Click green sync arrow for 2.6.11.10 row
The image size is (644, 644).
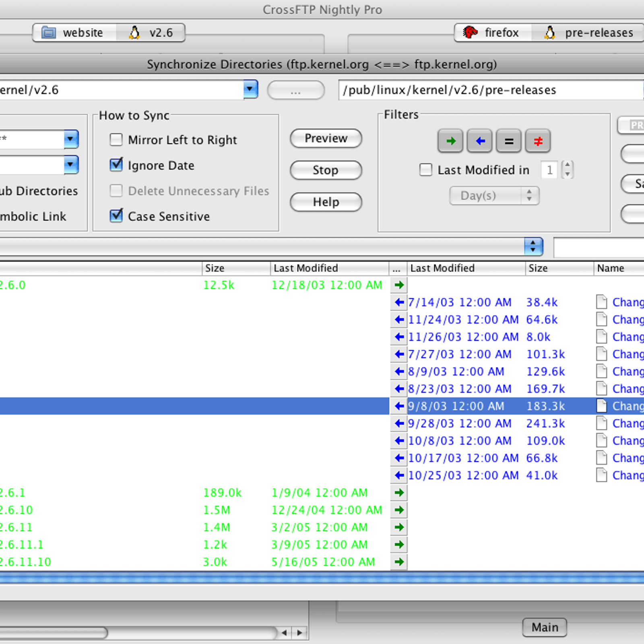point(399,562)
